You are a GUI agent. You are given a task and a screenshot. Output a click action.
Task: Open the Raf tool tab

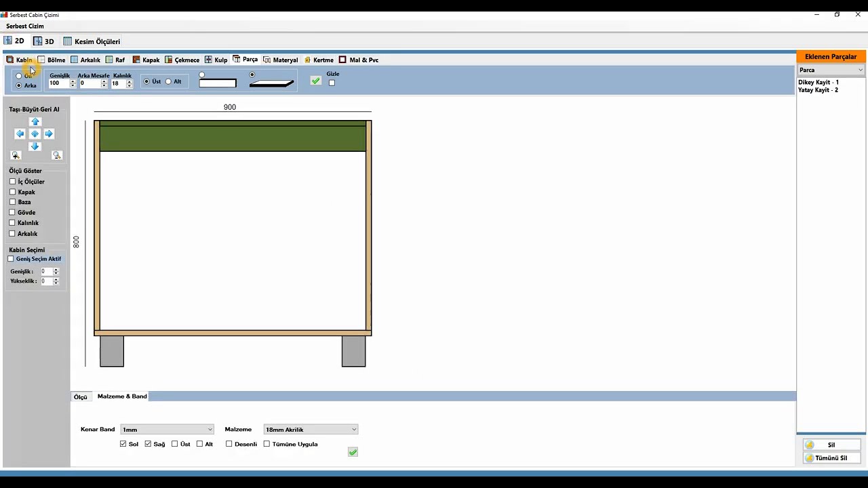click(x=115, y=60)
